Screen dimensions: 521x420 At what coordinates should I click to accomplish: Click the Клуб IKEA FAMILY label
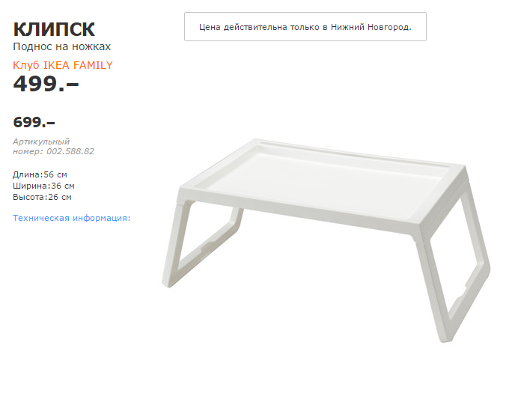point(63,65)
